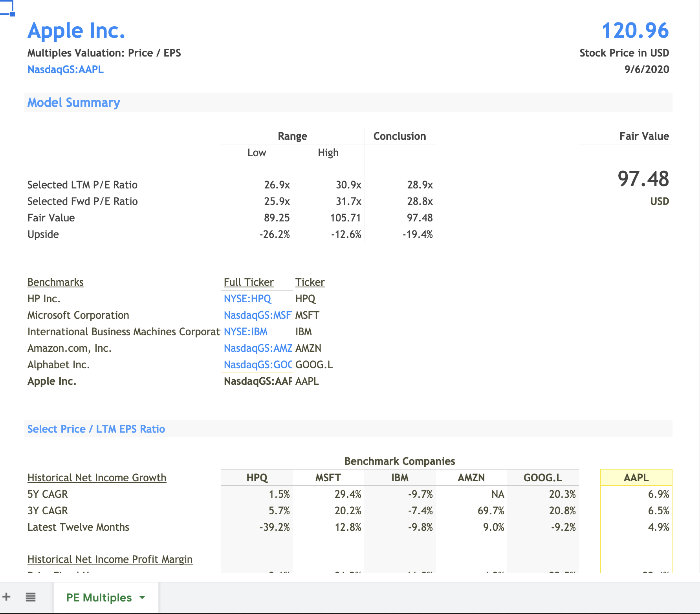Image resolution: width=700 pixels, height=614 pixels.
Task: Click the 28.9x conclusion cell
Action: [420, 185]
